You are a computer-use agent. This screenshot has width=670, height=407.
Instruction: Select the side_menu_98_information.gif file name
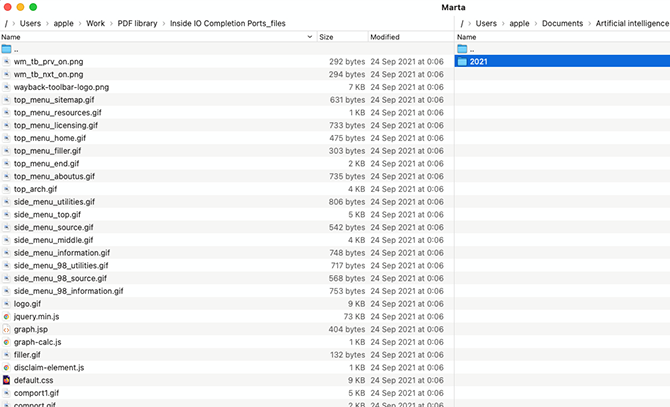[68, 291]
